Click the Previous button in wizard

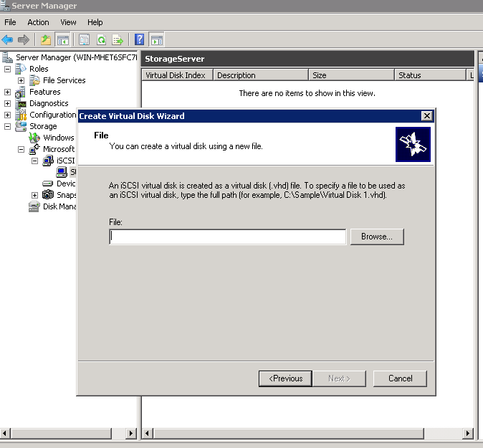[x=285, y=378]
